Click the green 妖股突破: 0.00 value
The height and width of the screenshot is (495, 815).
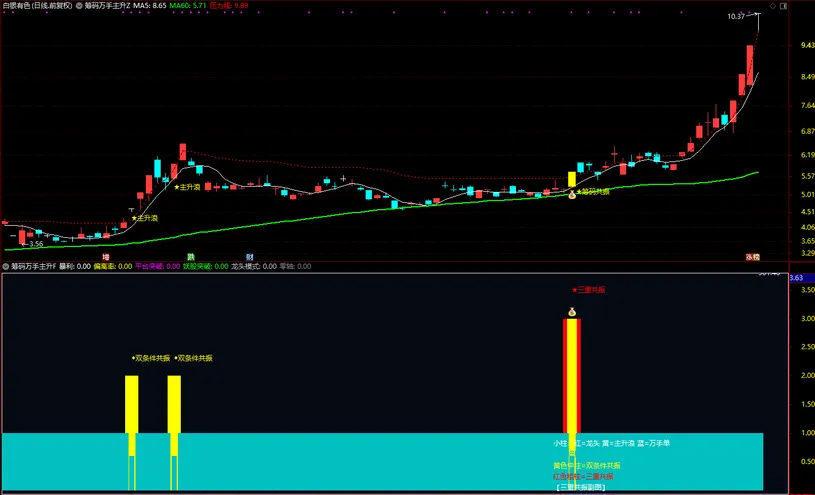click(205, 266)
